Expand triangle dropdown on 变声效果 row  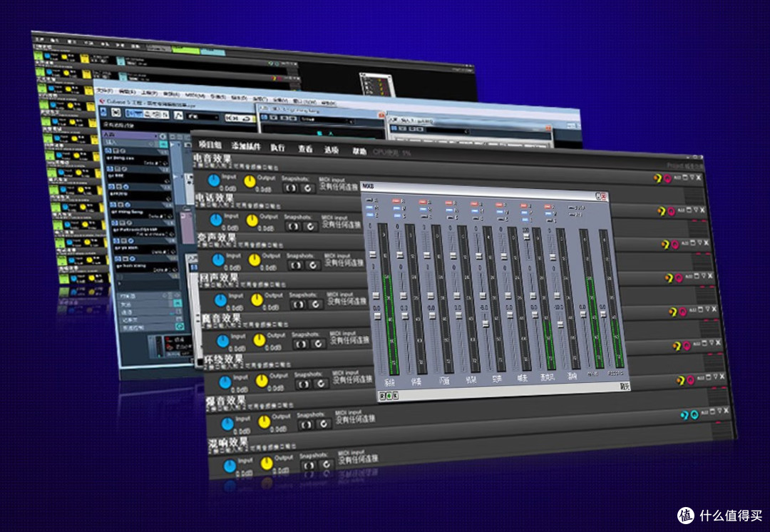click(700, 242)
